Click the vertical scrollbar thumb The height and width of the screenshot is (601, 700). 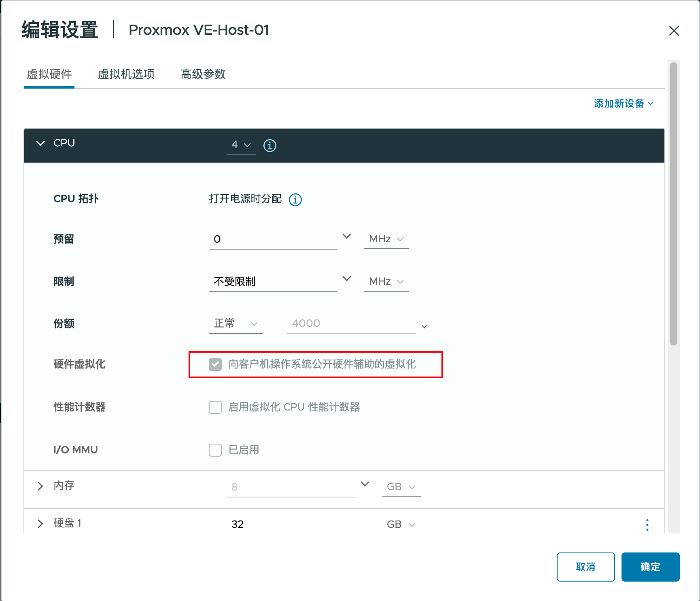pos(674,204)
